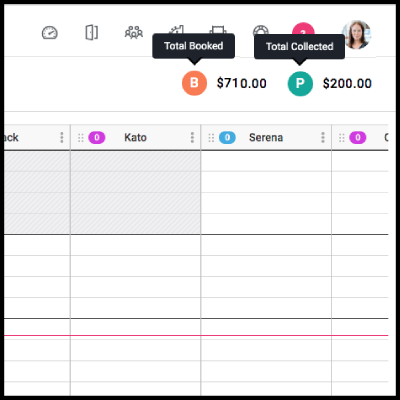Image resolution: width=400 pixels, height=400 pixels.
Task: Grab the Kato column drag handle
Action: click(81, 138)
